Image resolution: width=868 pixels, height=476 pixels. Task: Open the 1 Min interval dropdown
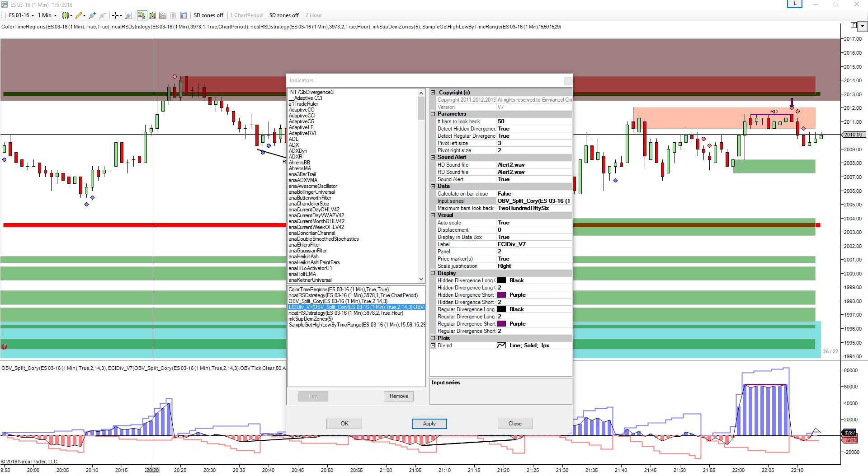pos(47,15)
